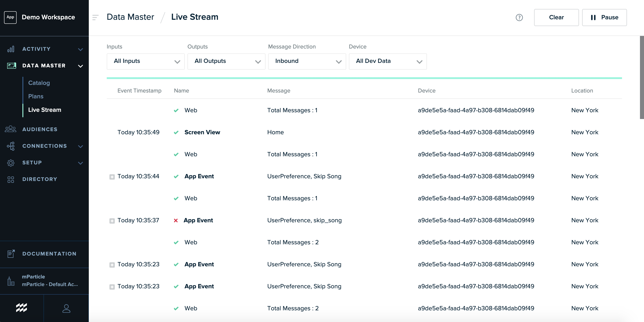Image resolution: width=644 pixels, height=322 pixels.
Task: Click the Pause button label
Action: 609,17
